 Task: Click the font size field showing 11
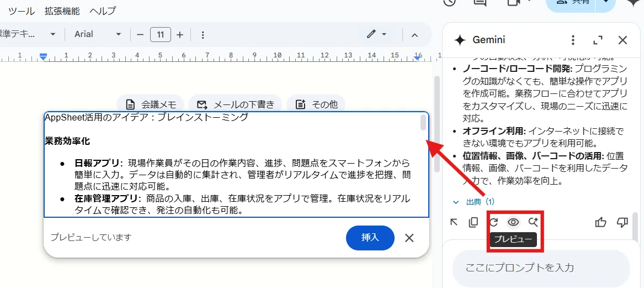click(x=161, y=35)
